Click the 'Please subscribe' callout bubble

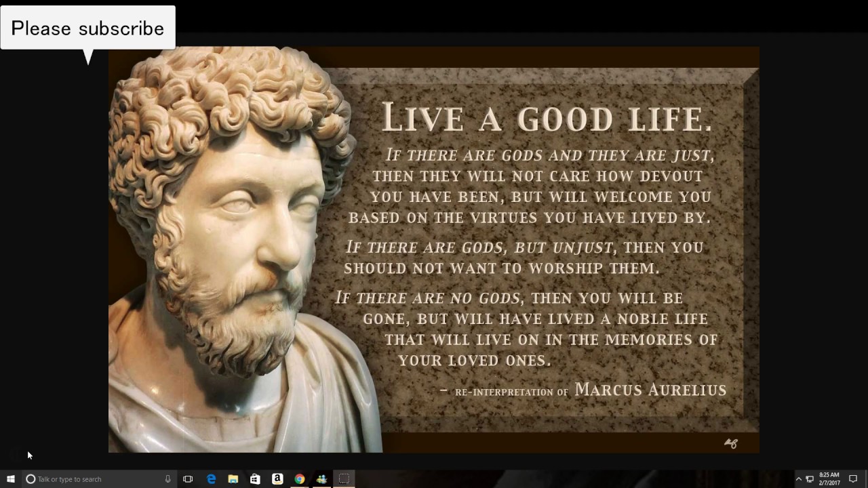87,28
